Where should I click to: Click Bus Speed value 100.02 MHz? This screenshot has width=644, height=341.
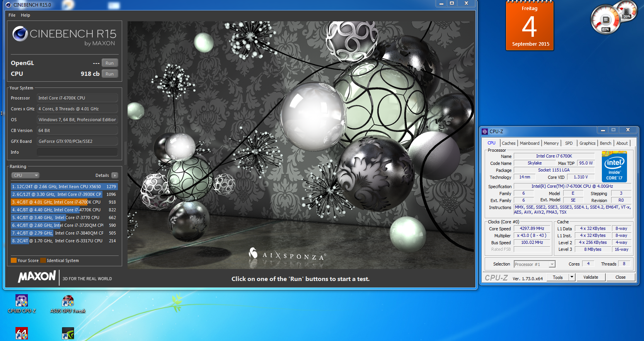(x=532, y=242)
